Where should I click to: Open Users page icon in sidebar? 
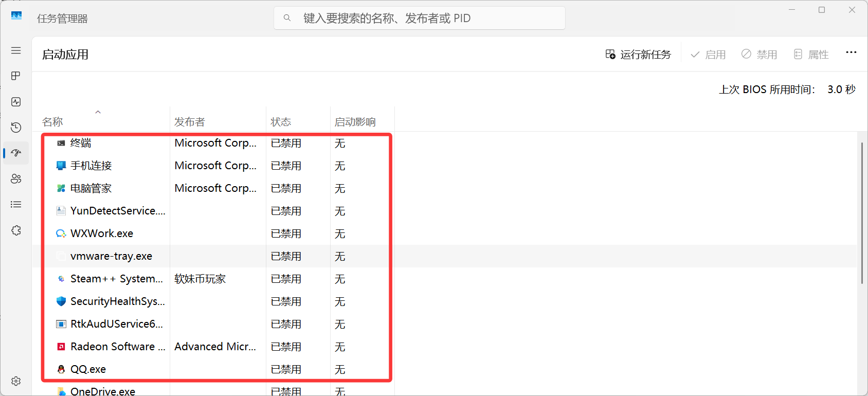point(16,179)
